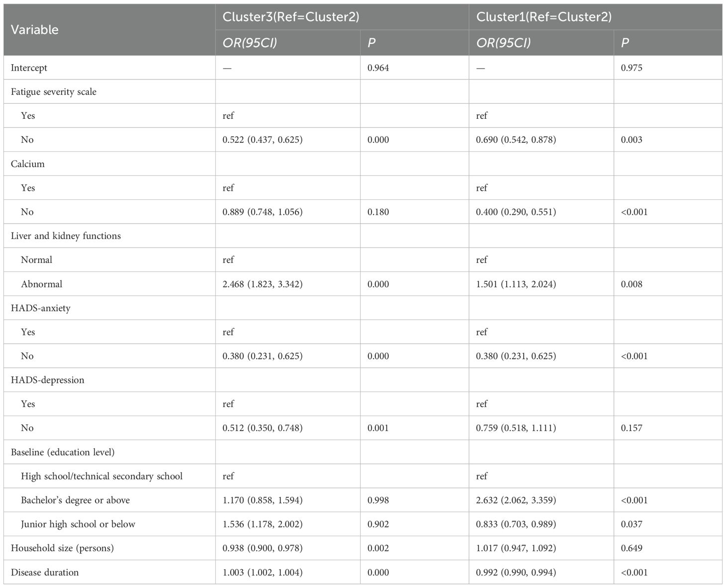Click Junior high school or below label
Screen dimensions: 726x588
point(78,524)
